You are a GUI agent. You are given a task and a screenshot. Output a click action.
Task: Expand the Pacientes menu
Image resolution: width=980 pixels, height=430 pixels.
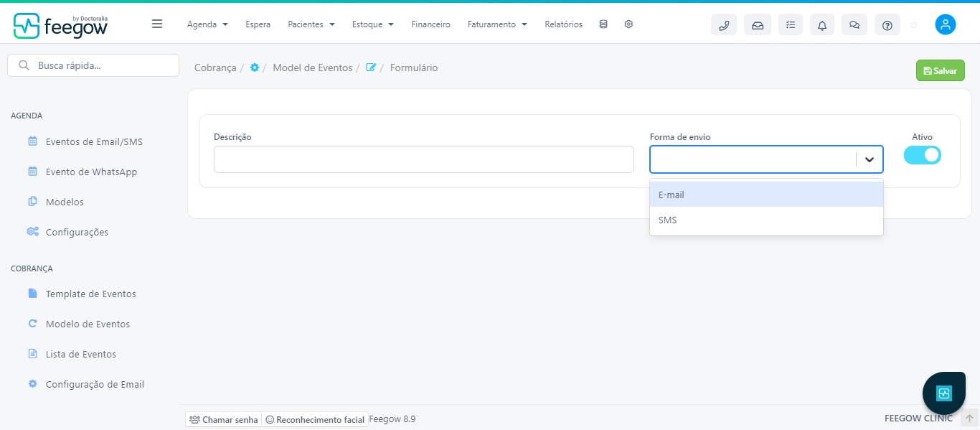click(x=311, y=24)
